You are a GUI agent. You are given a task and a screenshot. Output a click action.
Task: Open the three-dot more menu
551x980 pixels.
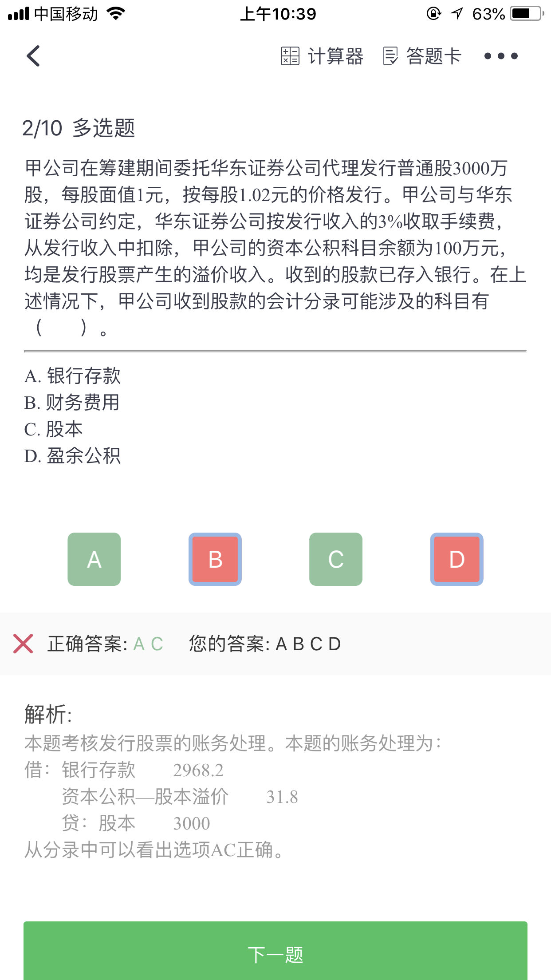point(501,56)
